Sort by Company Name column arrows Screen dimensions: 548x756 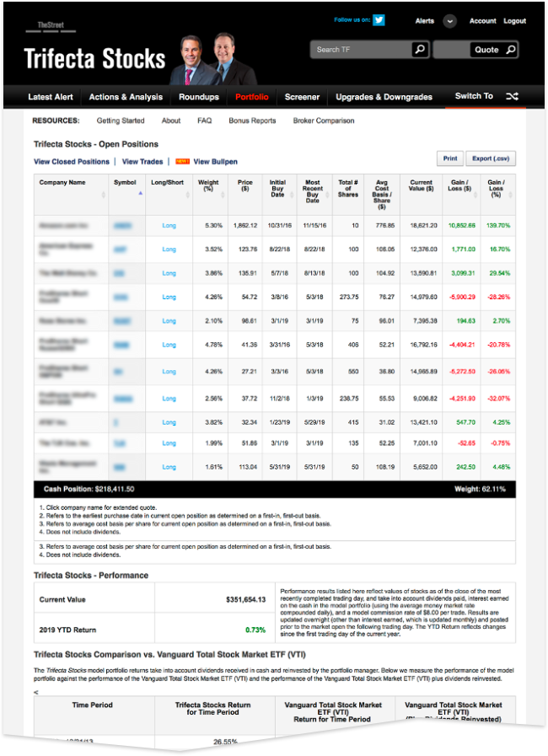point(103,195)
